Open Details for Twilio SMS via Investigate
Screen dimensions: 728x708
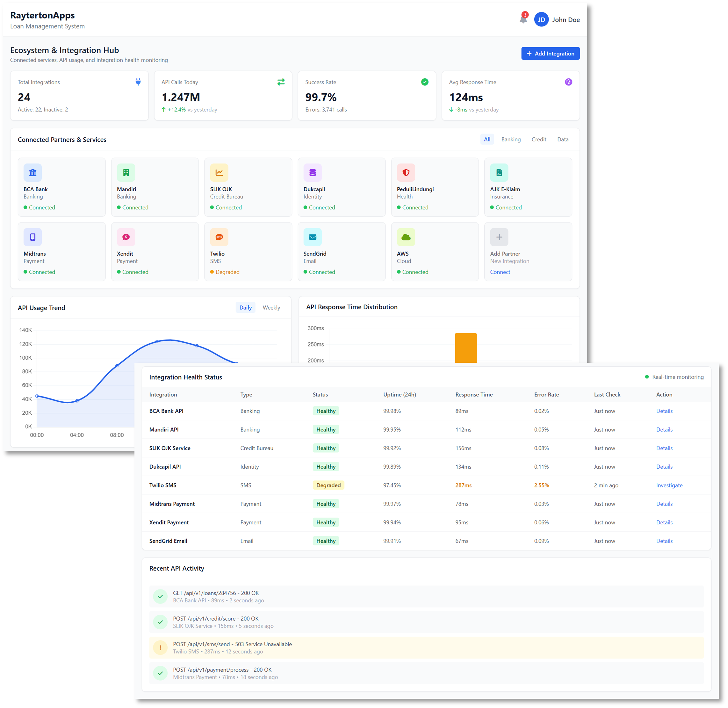pyautogui.click(x=669, y=485)
